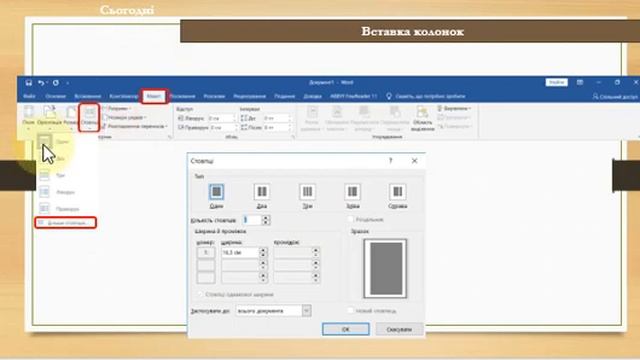
Task: Click the Ribbon Display Options icon in title bar
Action: pyautogui.click(x=580, y=82)
